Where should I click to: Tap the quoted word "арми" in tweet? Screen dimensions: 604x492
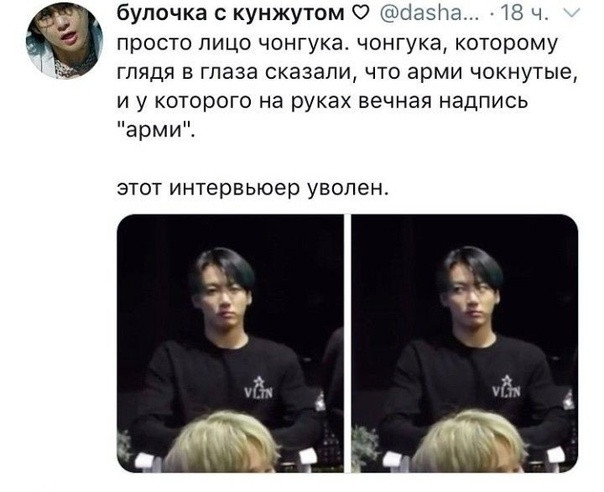[x=155, y=130]
